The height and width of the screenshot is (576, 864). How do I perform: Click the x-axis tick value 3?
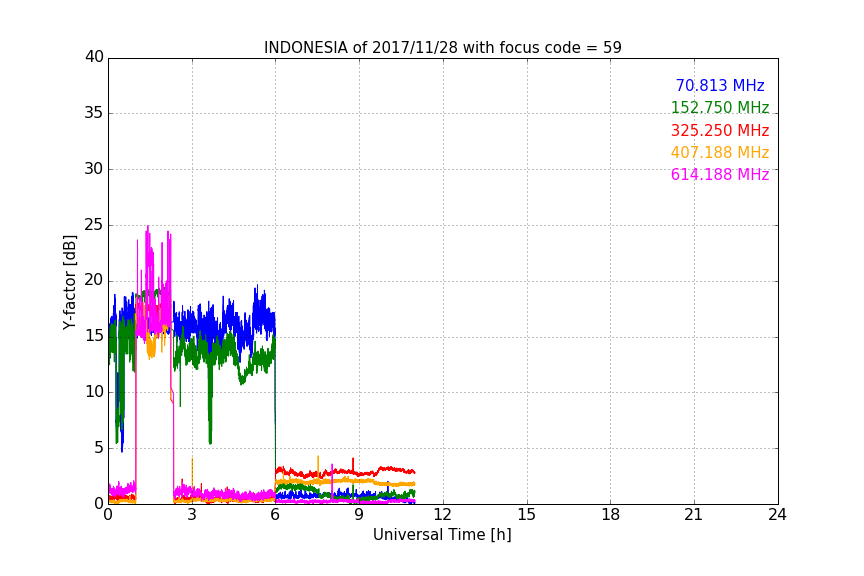[192, 515]
